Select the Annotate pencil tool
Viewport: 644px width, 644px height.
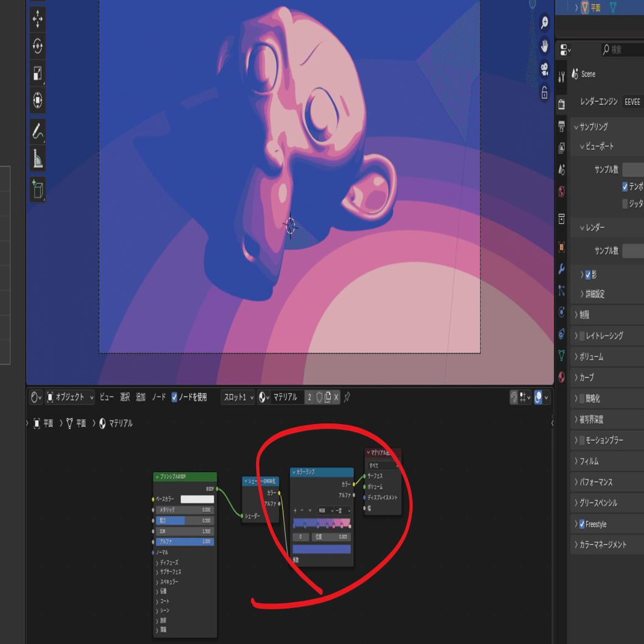[37, 132]
